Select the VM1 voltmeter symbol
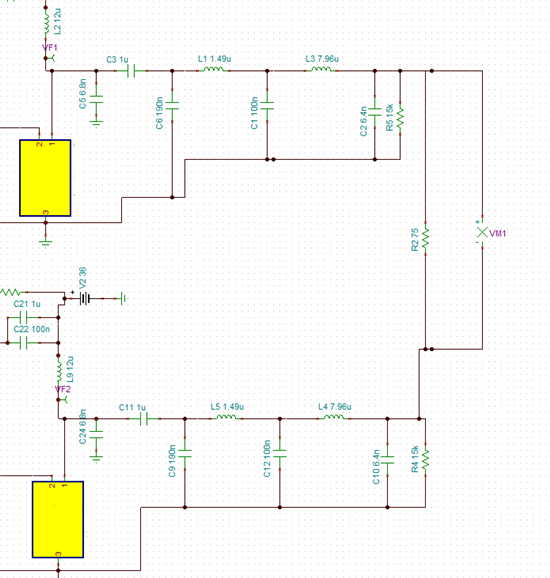550x578 pixels. 482,233
